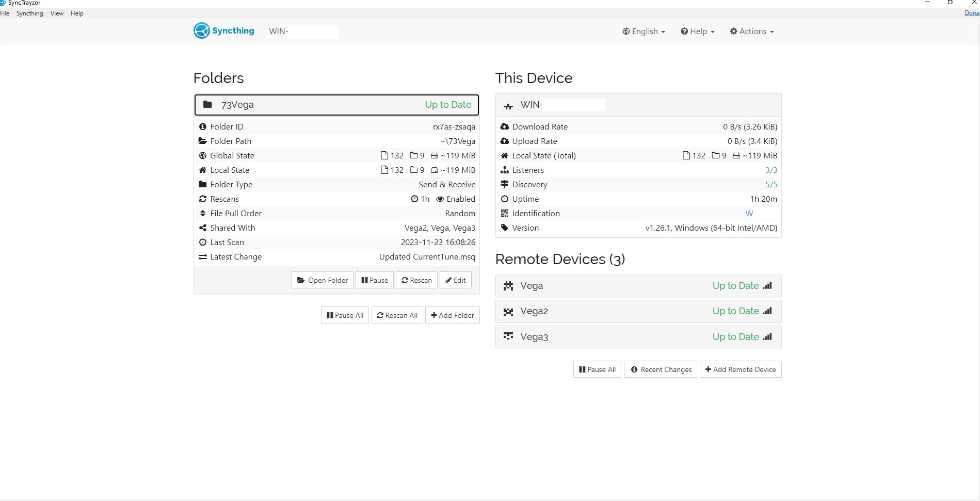Image resolution: width=980 pixels, height=501 pixels.
Task: Open the English language dropdown
Action: tap(644, 31)
